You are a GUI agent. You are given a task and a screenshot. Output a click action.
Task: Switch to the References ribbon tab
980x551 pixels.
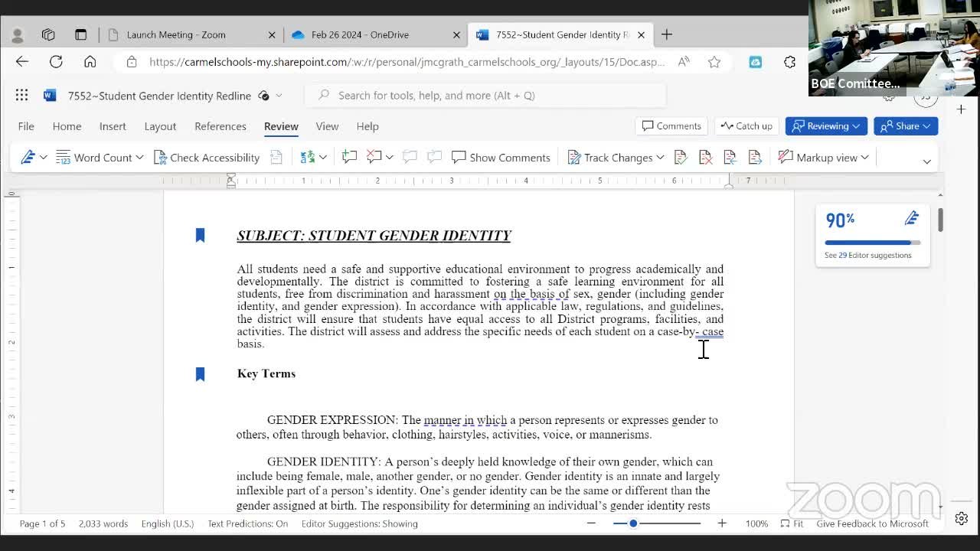coord(220,126)
